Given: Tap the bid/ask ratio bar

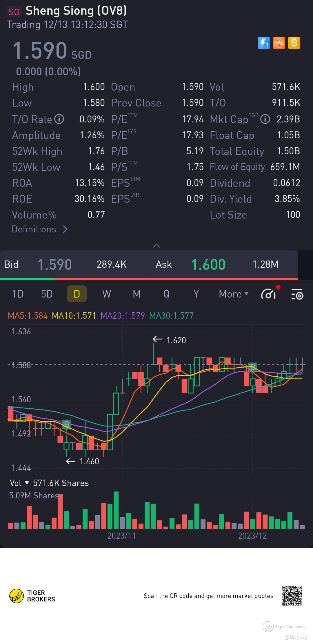Looking at the screenshot, I should tap(149, 279).
